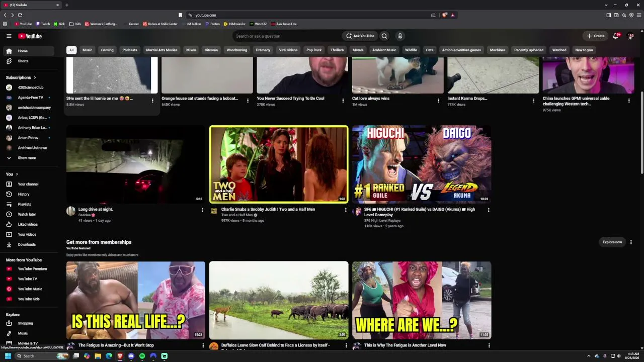
Task: Open the 420ScienceClub subscription
Action: [x=30, y=87]
